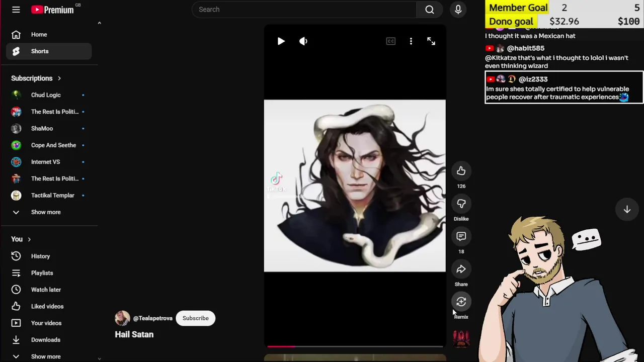
Task: Select Shorts in sidebar
Action: point(49,51)
